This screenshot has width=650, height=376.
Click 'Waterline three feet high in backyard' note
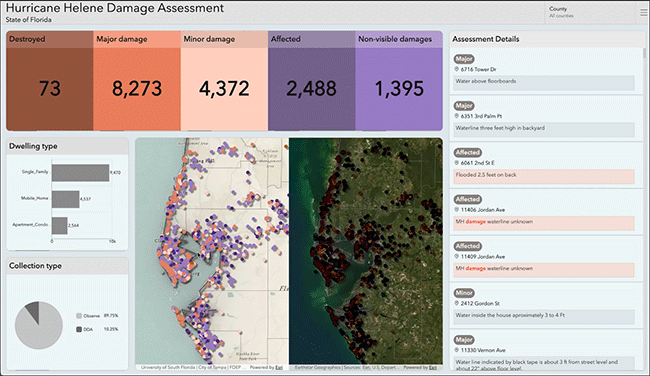click(x=544, y=129)
